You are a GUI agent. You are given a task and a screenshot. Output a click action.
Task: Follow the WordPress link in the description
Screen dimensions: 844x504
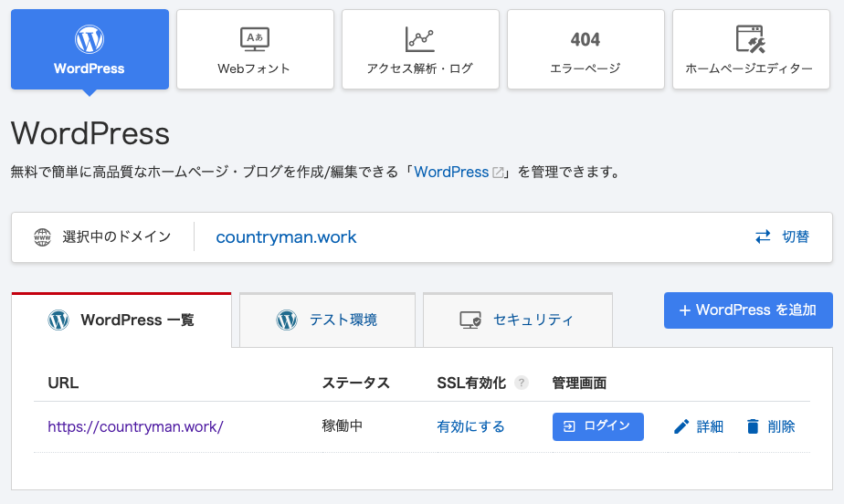451,173
